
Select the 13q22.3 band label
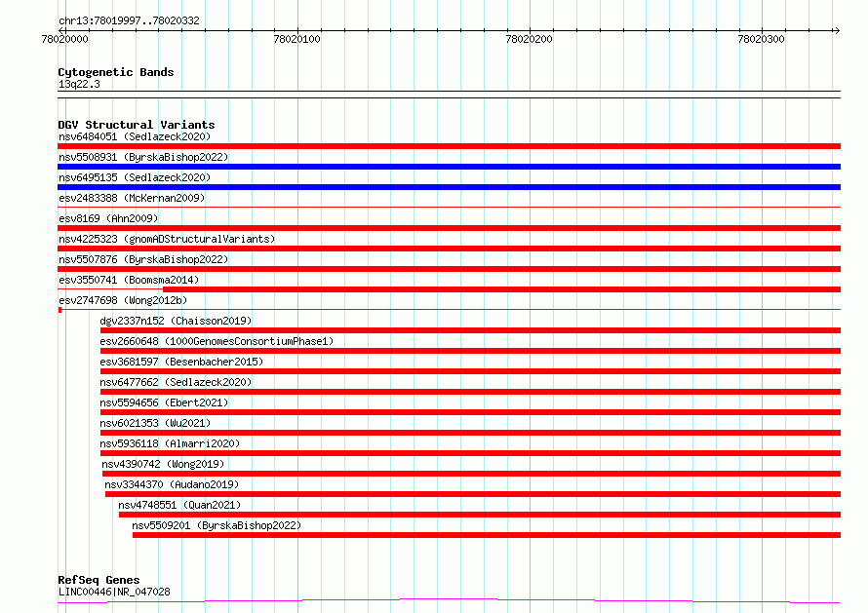point(79,84)
